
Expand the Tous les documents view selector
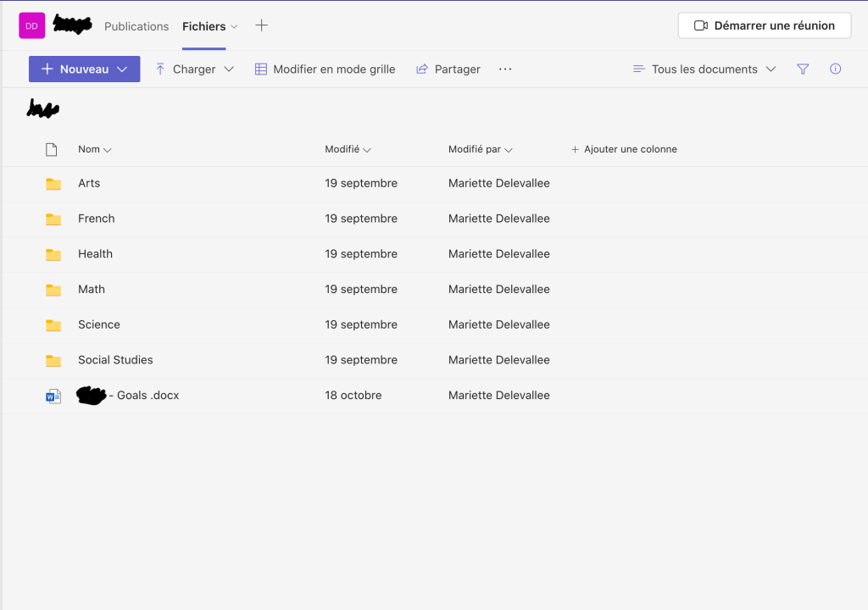[x=704, y=69]
